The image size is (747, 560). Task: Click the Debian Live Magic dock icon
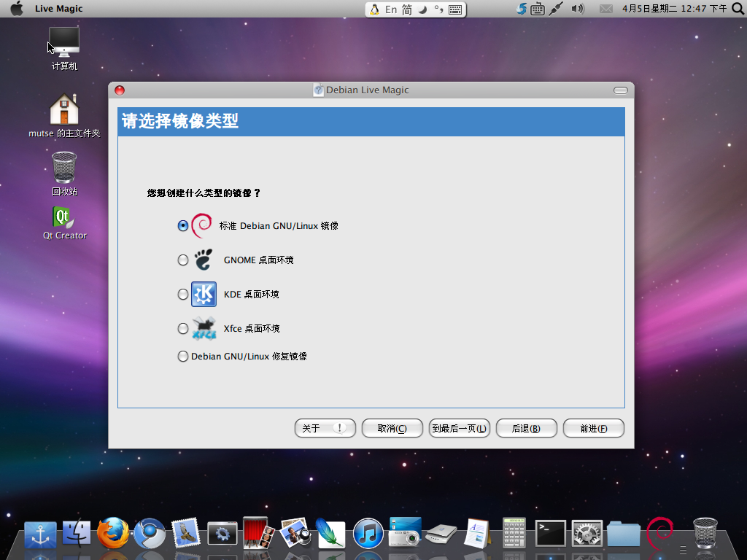tap(659, 533)
